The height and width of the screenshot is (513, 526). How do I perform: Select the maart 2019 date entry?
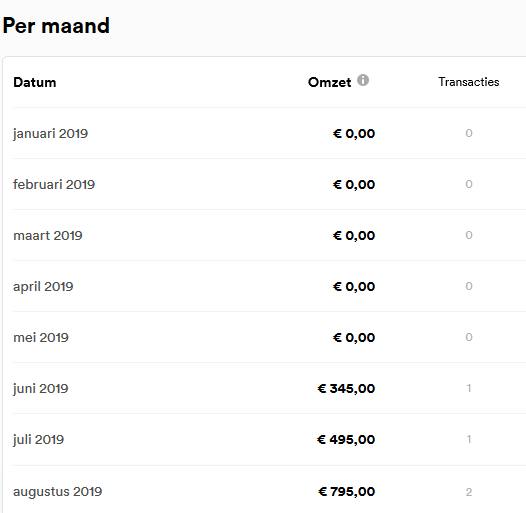coord(48,236)
